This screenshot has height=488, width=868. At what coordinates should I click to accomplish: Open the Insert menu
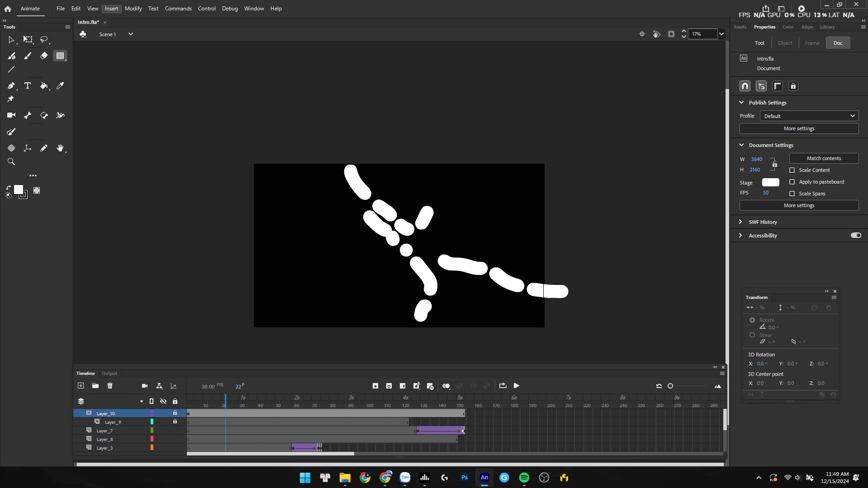[x=111, y=9]
